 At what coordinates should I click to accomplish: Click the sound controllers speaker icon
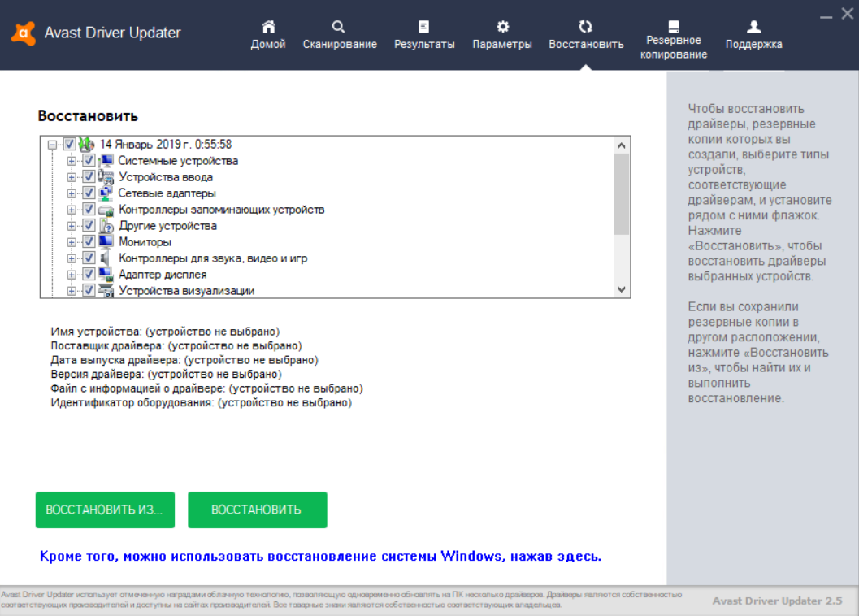[106, 258]
